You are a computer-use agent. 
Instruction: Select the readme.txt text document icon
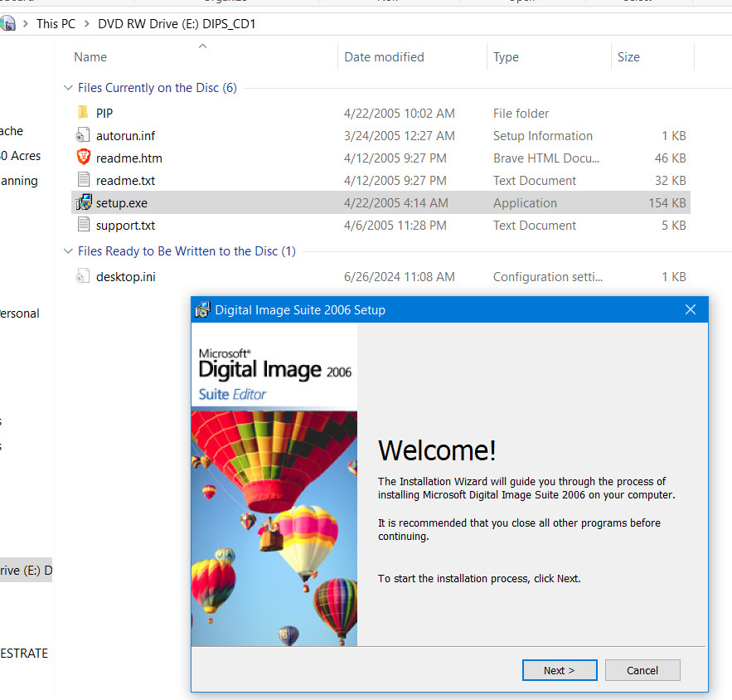coord(84,180)
